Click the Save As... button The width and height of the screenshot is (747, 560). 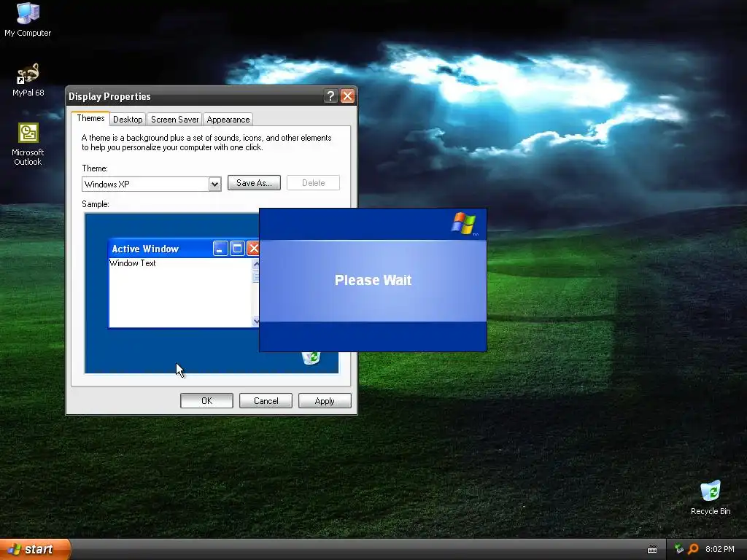point(254,183)
